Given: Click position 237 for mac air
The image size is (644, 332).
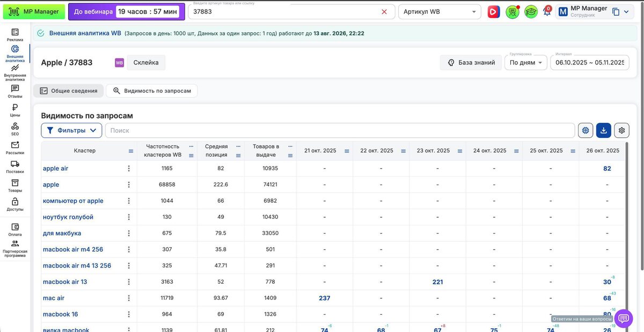Looking at the screenshot, I should 325,298.
